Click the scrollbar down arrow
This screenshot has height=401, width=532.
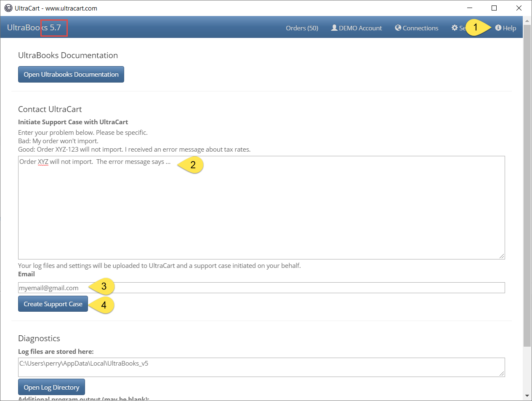coord(527,396)
